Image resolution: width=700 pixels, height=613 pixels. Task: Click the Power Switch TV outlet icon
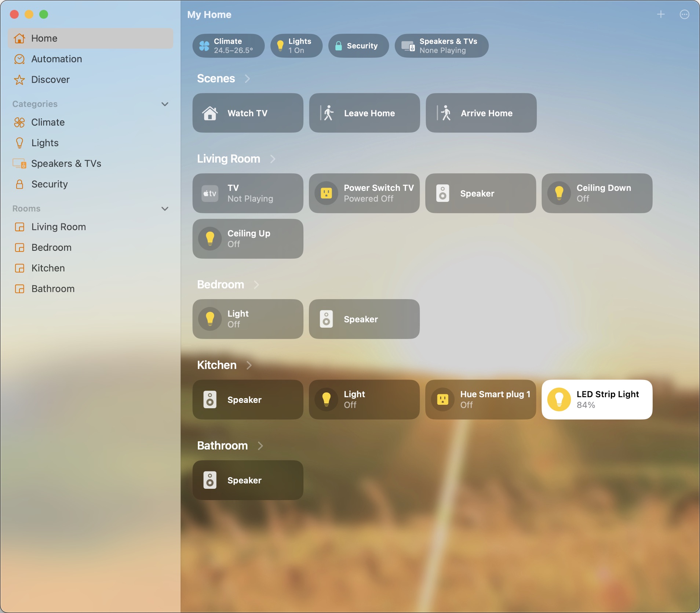click(x=326, y=193)
